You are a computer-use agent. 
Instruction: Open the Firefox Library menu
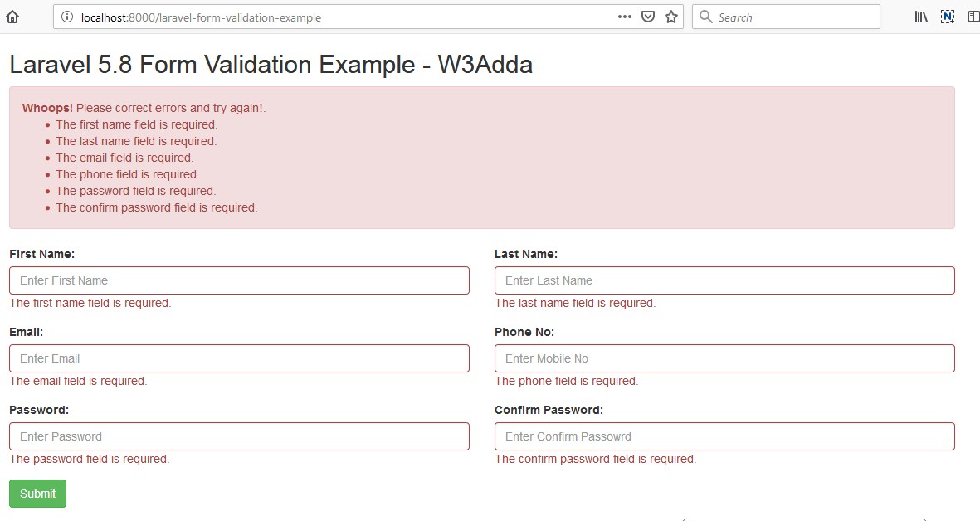pyautogui.click(x=920, y=16)
